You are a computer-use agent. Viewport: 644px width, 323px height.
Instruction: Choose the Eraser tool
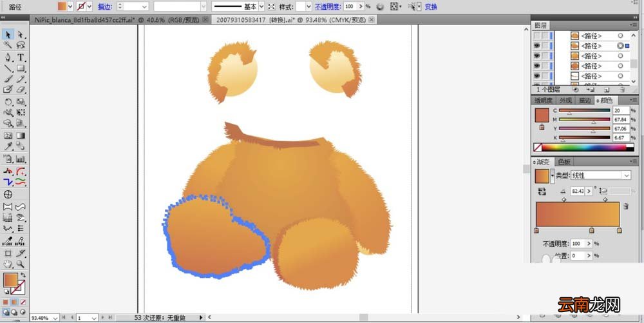(x=21, y=90)
